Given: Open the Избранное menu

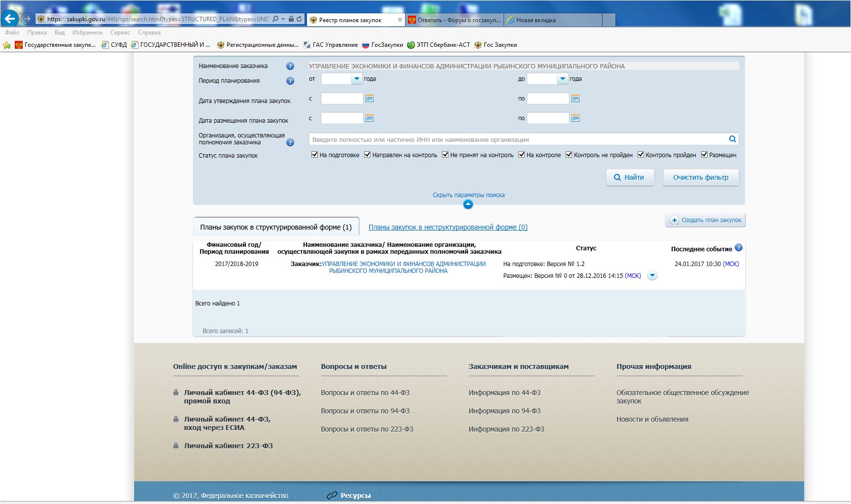Looking at the screenshot, I should (x=87, y=33).
